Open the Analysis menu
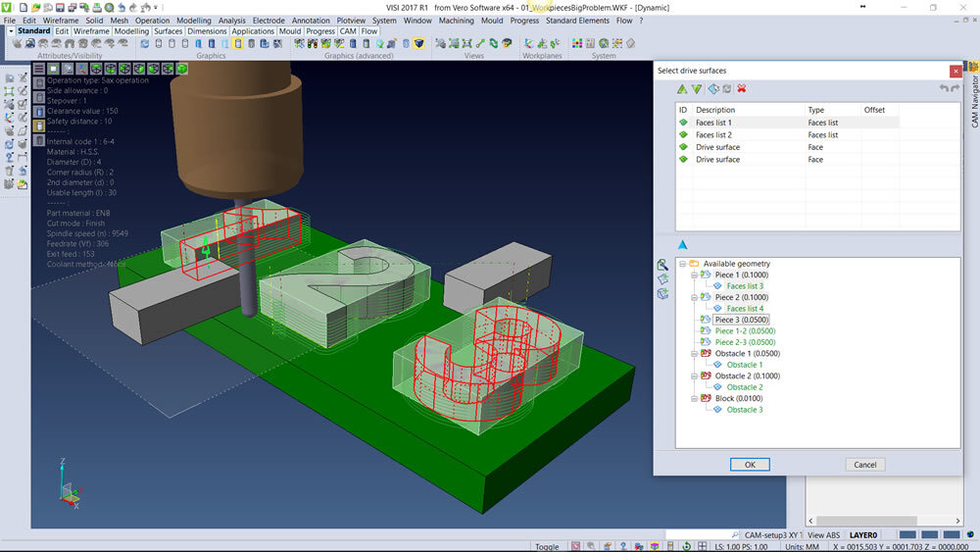This screenshot has width=980, height=552. tap(232, 20)
